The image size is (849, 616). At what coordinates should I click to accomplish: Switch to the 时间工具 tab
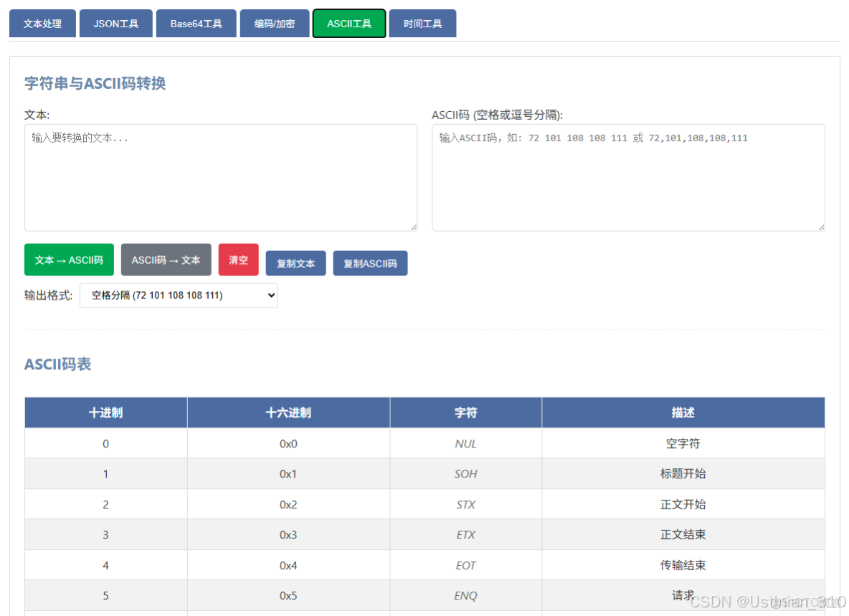pyautogui.click(x=422, y=23)
